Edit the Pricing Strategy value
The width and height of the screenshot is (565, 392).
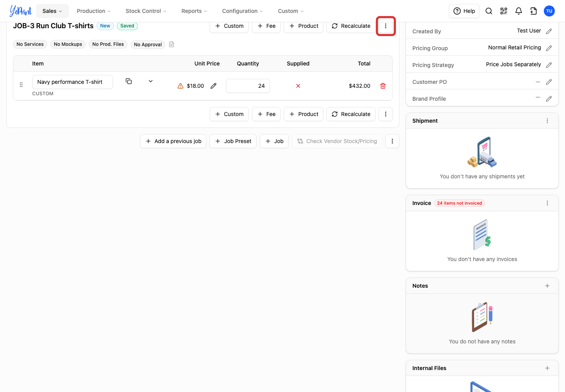point(549,65)
